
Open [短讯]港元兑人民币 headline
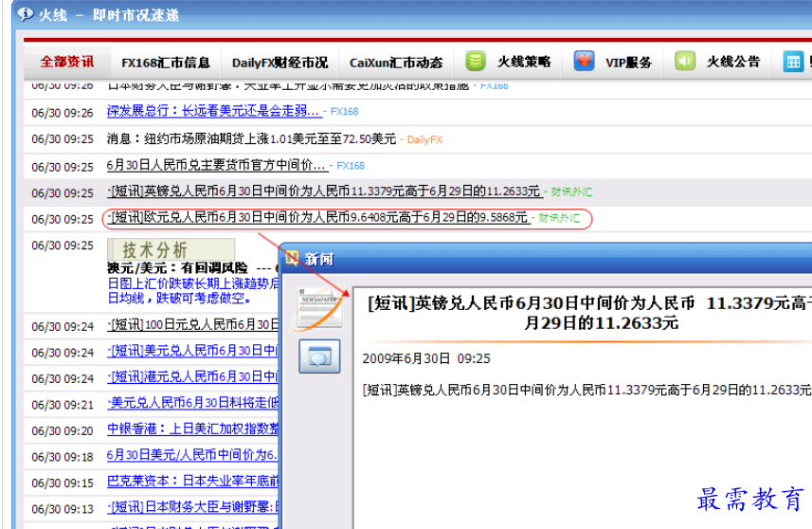coord(192,377)
